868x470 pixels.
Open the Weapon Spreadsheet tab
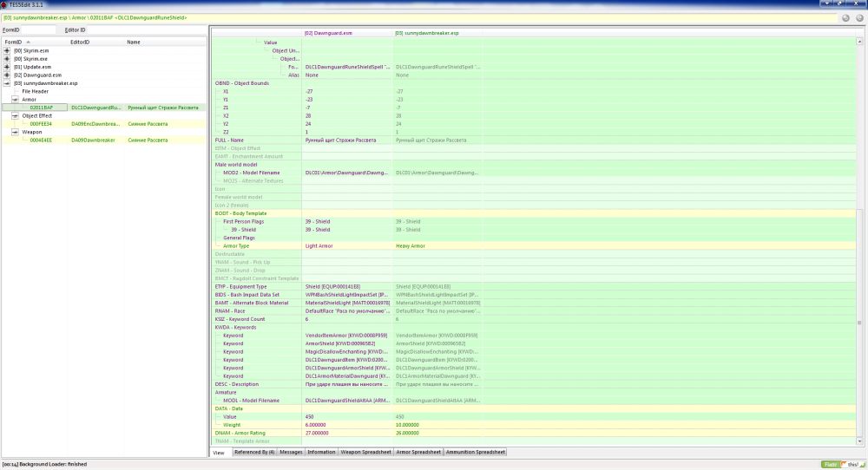pyautogui.click(x=365, y=453)
